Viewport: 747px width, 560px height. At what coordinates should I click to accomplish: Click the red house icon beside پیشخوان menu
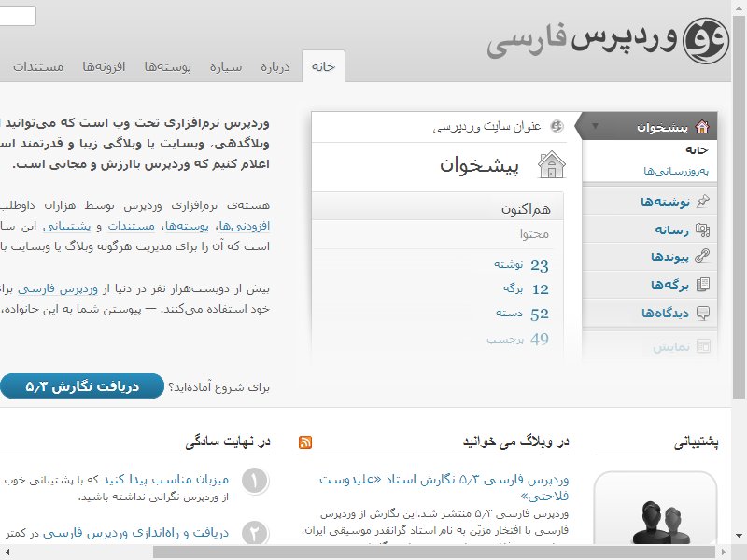[702, 127]
